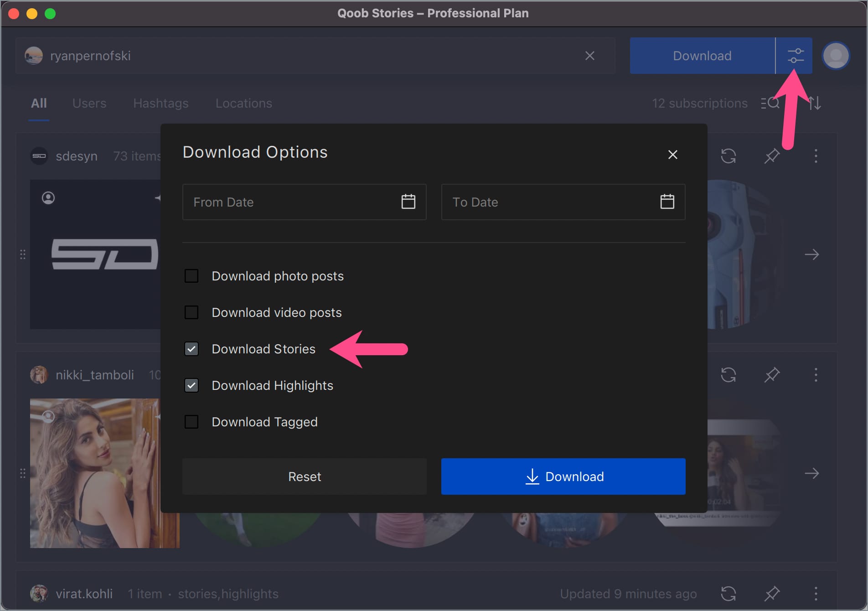
Task: Click the From Date input field
Action: click(305, 202)
